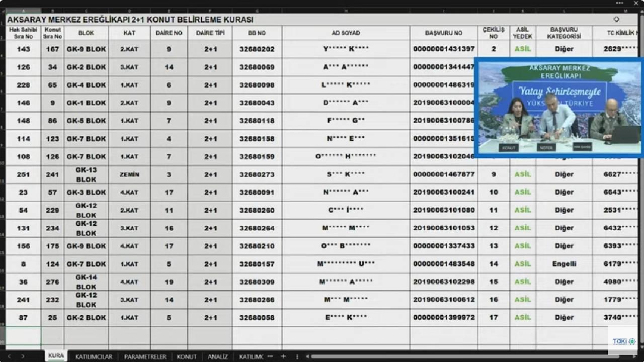The image size is (644, 362).
Task: Switch to the KURA sheet tab
Action: click(56, 355)
